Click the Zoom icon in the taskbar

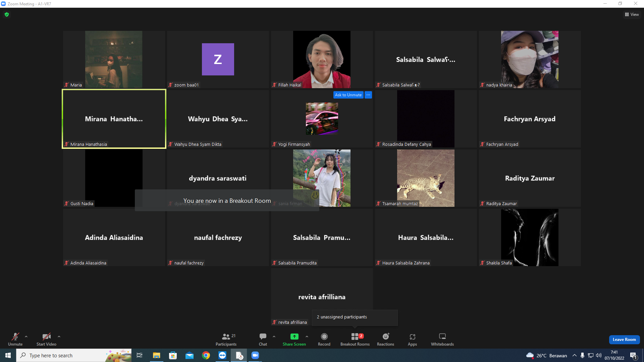pyautogui.click(x=255, y=355)
